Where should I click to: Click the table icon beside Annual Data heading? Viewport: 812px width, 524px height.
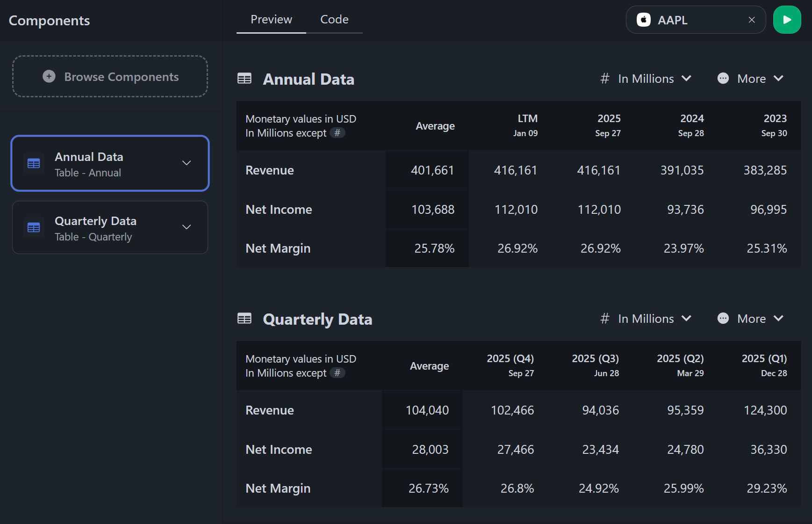pos(244,78)
